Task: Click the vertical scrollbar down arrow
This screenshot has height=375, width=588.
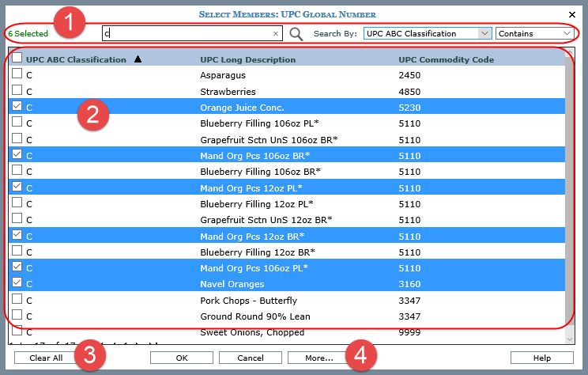Action: coord(571,339)
